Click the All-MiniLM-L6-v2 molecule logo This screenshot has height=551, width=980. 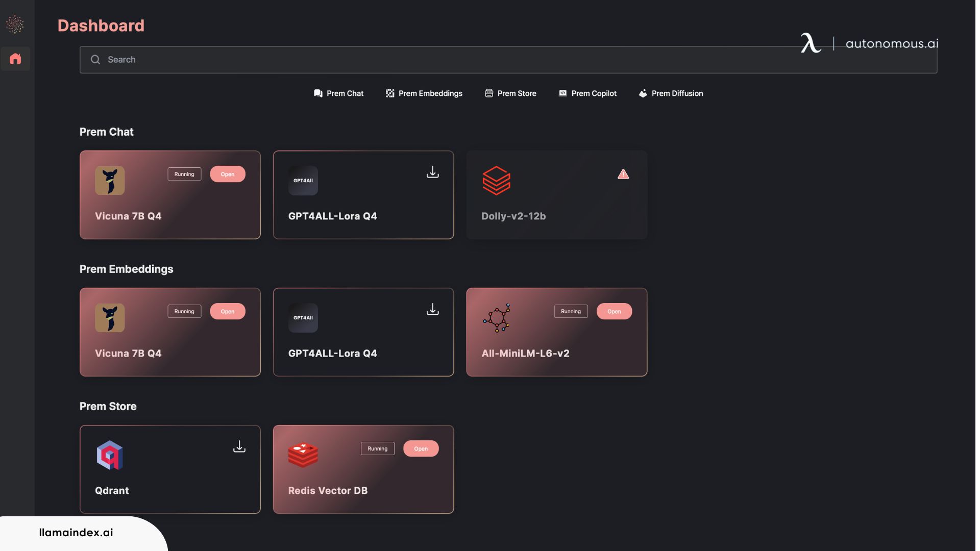497,318
